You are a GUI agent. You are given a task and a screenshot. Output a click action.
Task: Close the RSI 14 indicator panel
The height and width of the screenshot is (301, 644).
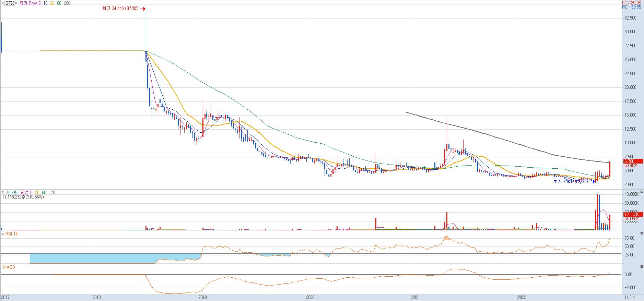pyautogui.click(x=642, y=233)
